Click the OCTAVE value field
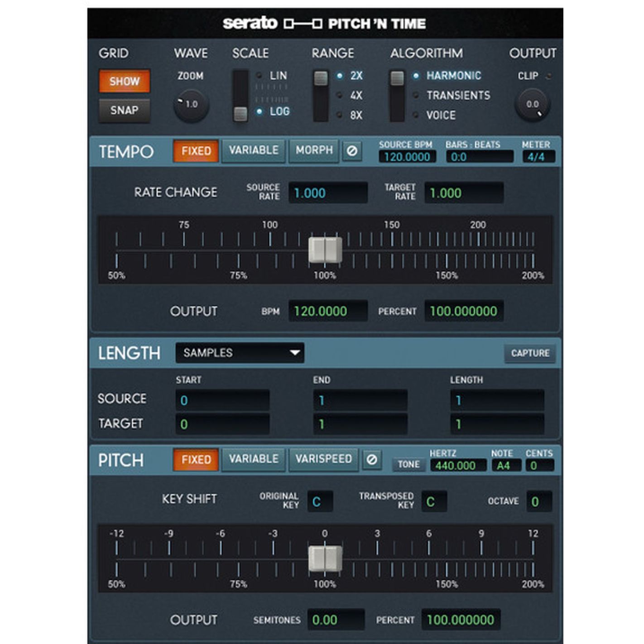This screenshot has width=644, height=644. 539,501
